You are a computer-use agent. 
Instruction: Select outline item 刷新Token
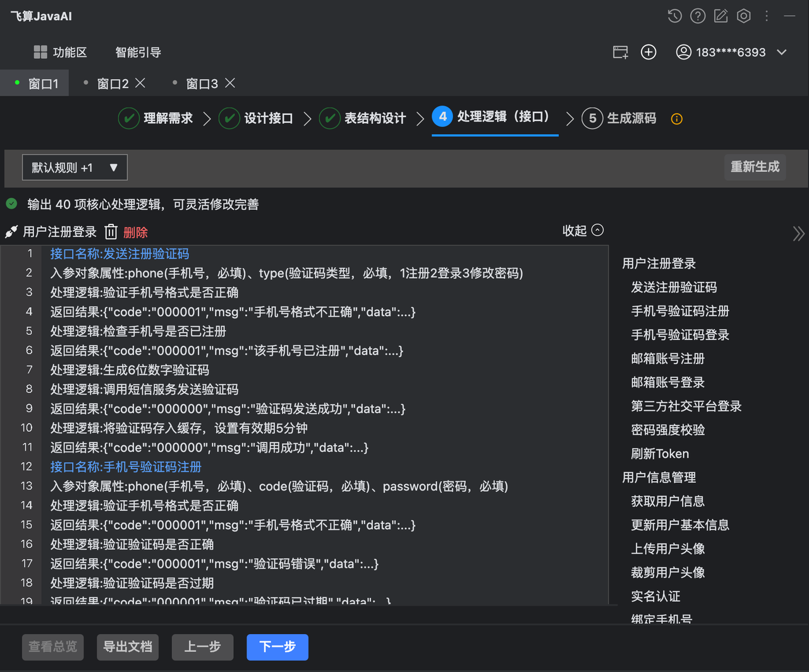click(x=660, y=454)
